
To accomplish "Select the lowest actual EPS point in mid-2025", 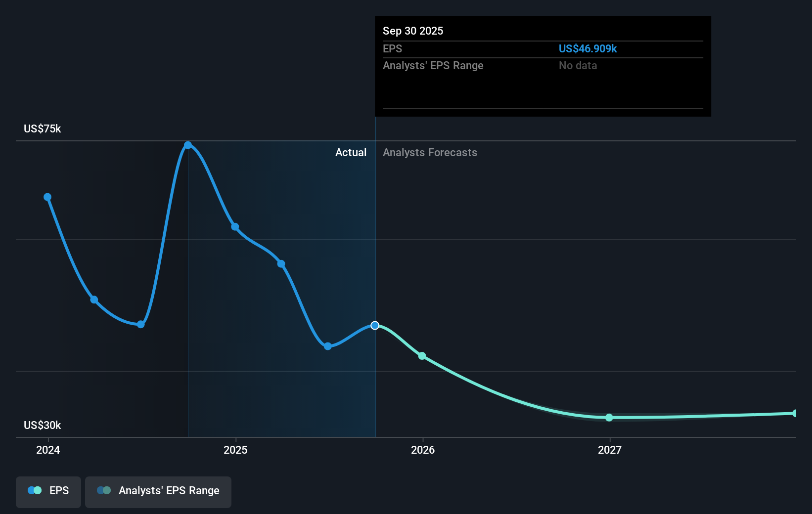I will pos(328,346).
